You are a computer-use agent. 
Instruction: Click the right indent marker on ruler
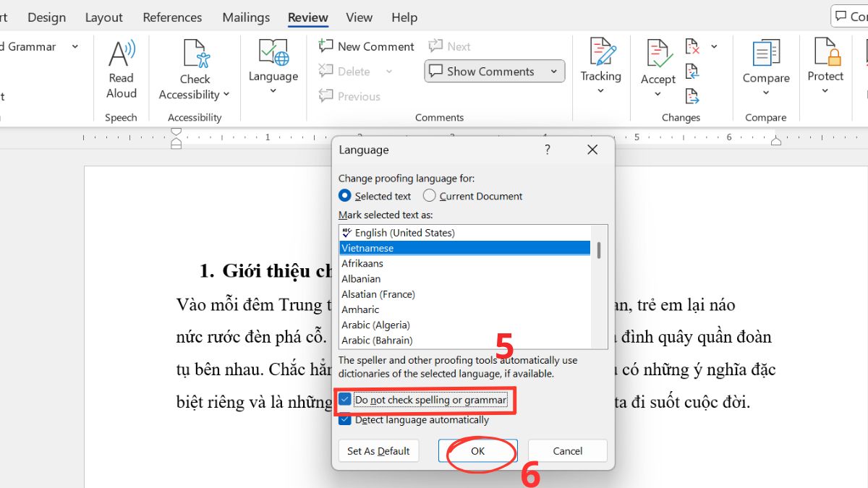pos(776,142)
